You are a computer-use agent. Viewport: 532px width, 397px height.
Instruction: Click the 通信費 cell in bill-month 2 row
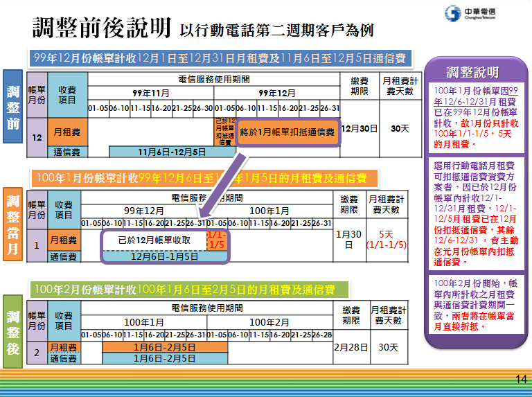pyautogui.click(x=64, y=359)
